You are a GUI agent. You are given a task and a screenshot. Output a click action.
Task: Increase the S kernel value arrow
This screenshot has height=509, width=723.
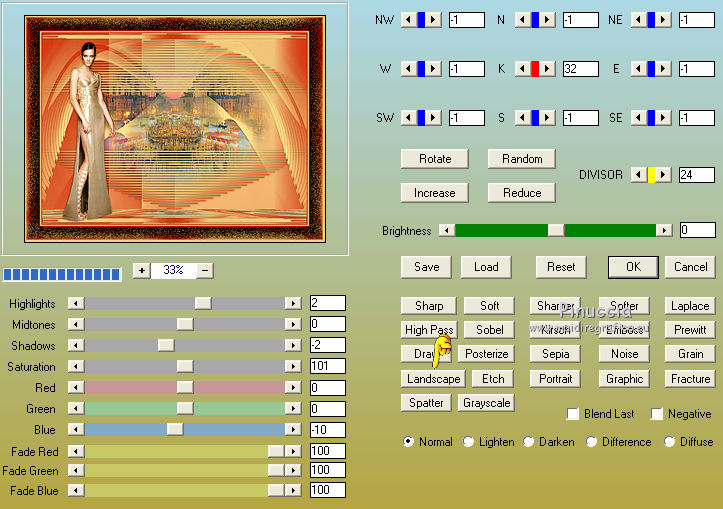tap(547, 118)
